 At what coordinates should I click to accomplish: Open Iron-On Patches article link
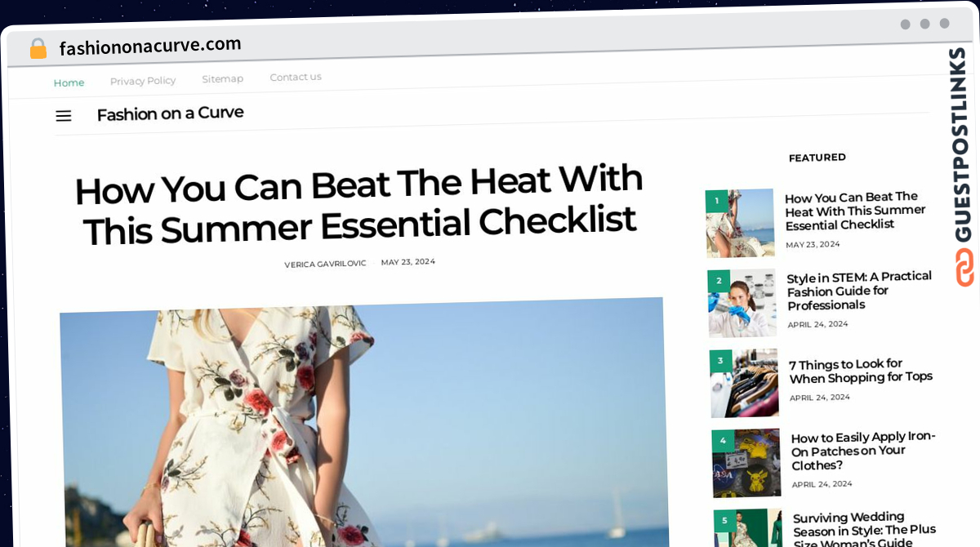tap(863, 451)
